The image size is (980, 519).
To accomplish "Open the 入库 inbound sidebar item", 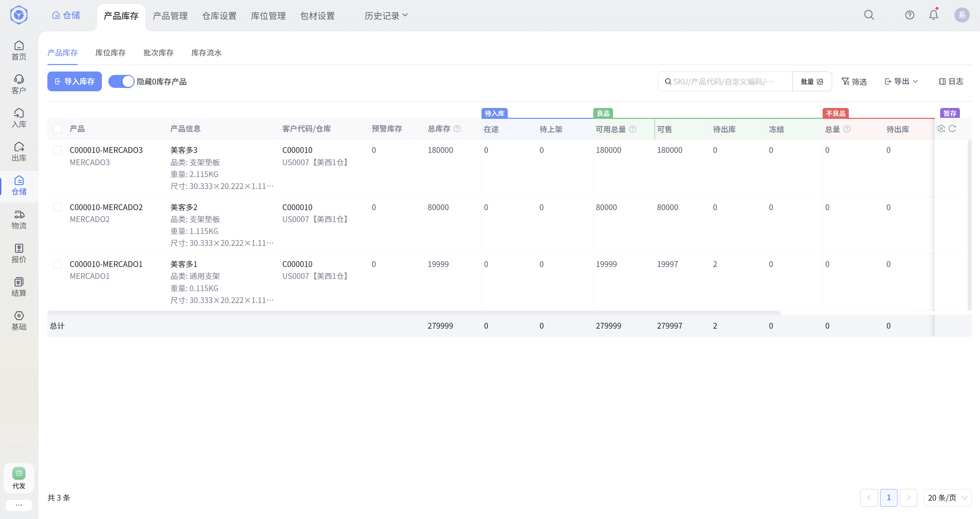I will click(19, 118).
